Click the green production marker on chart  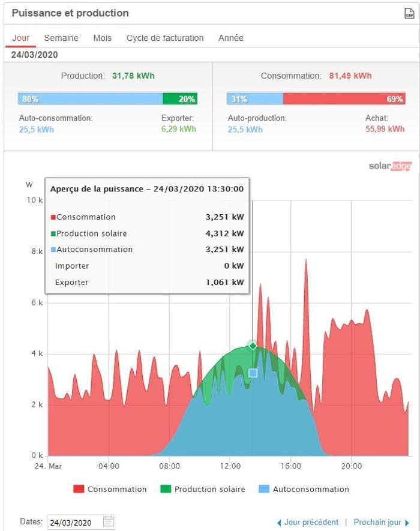pos(253,346)
